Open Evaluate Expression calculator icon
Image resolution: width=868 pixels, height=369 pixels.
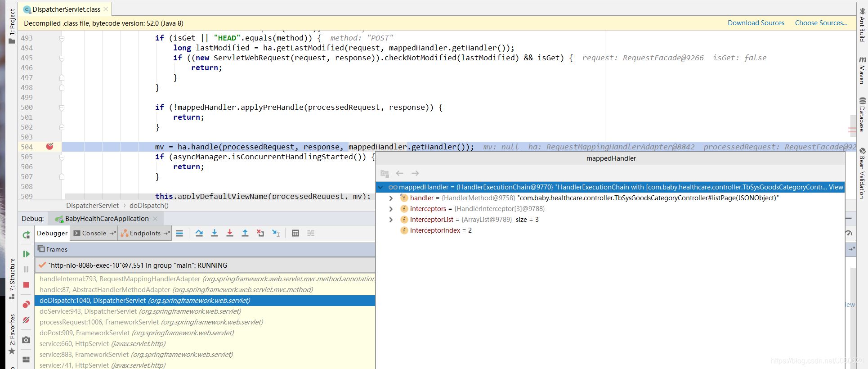coord(295,233)
